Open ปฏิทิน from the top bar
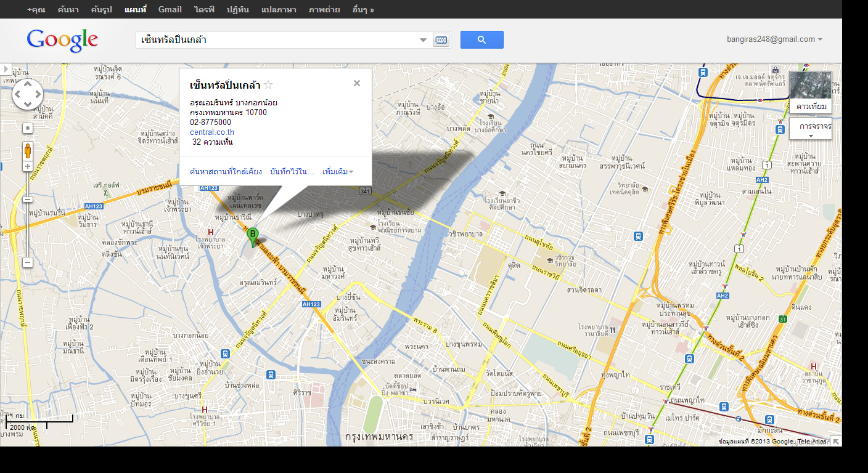This screenshot has width=868, height=473. tap(238, 9)
